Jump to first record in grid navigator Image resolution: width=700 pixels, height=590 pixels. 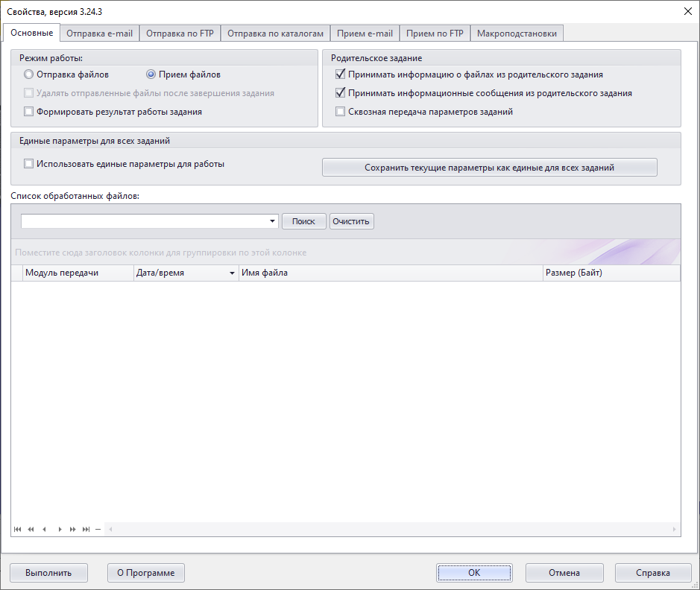pyautogui.click(x=17, y=530)
